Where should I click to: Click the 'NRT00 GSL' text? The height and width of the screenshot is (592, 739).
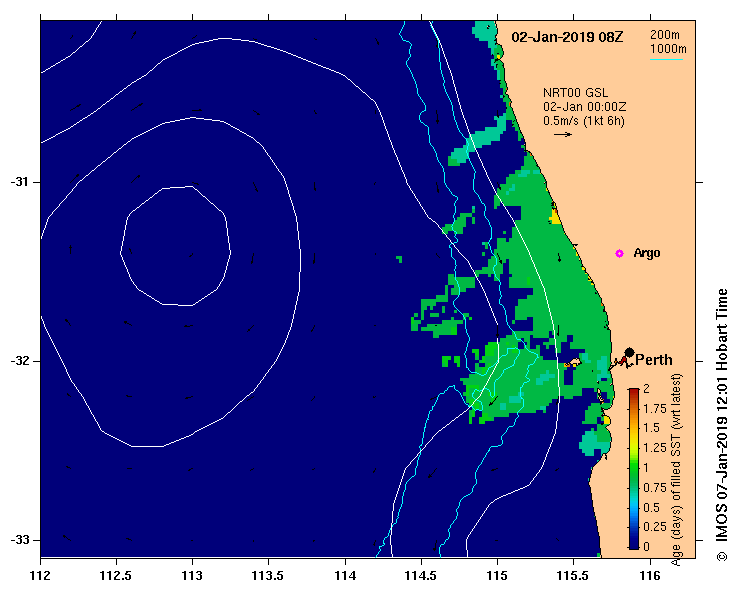575,93
